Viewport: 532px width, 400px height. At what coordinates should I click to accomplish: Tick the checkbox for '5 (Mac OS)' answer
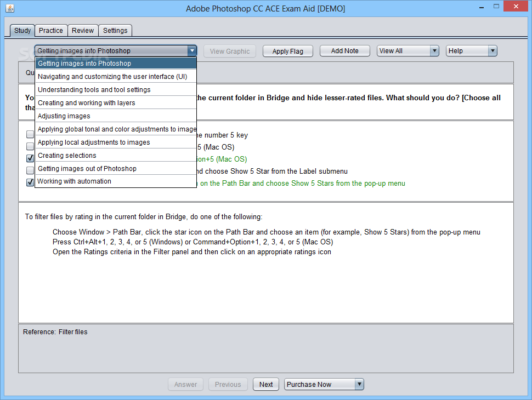[x=30, y=146]
